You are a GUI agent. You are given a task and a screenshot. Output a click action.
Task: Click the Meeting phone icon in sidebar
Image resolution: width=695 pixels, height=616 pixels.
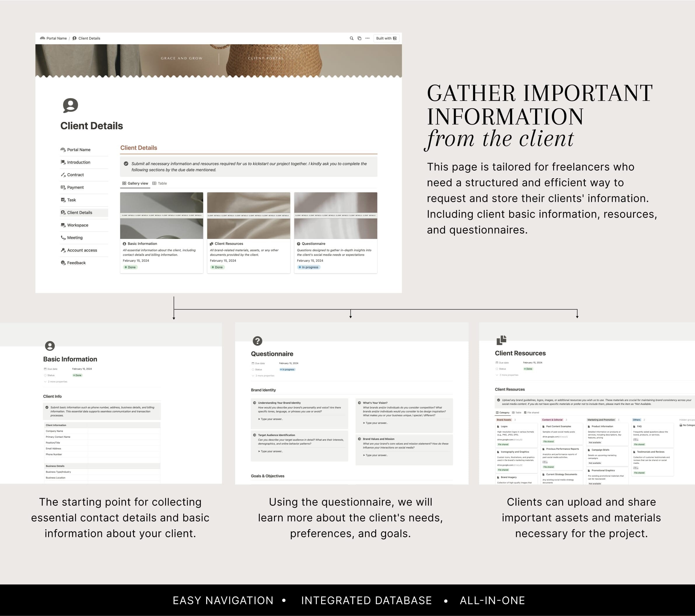(63, 238)
